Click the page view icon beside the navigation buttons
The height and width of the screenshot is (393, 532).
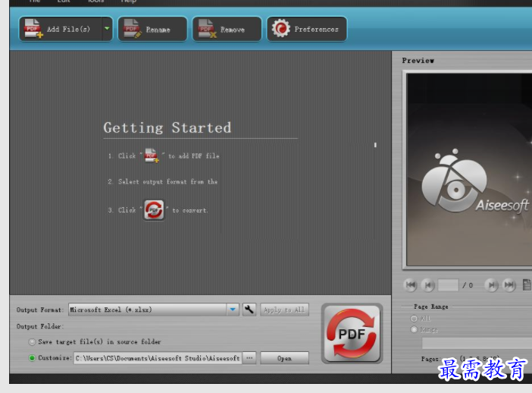(527, 285)
